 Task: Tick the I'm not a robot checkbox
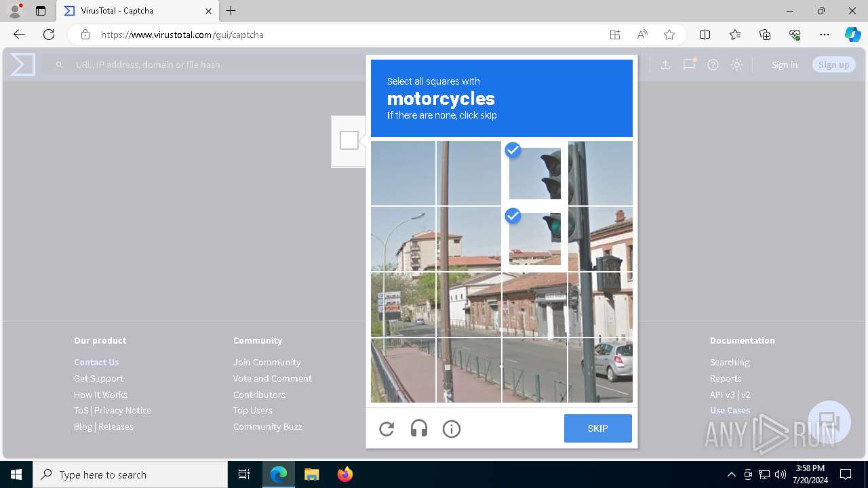point(349,140)
